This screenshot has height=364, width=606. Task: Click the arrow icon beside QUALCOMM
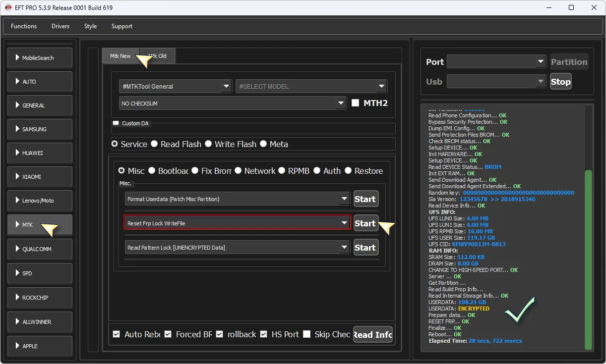(17, 249)
